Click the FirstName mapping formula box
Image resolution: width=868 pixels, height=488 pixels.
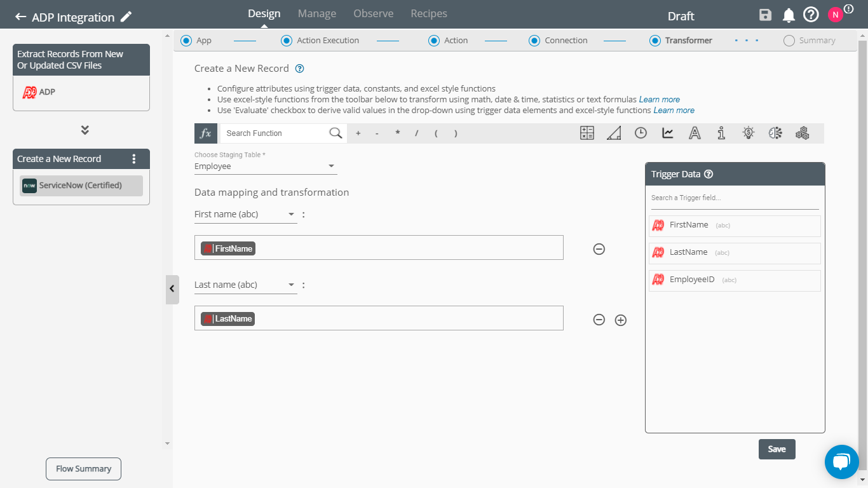click(x=379, y=248)
